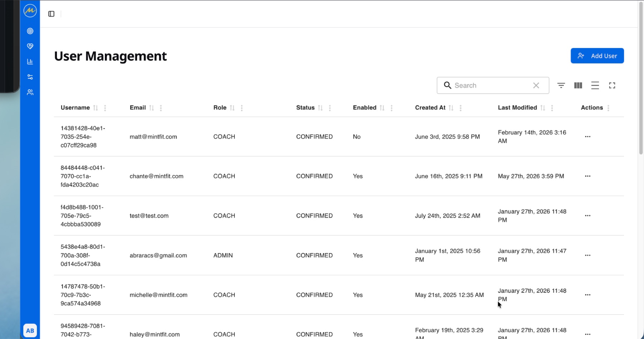Open the show/hide columns icon
This screenshot has width=644, height=339.
pos(578,86)
